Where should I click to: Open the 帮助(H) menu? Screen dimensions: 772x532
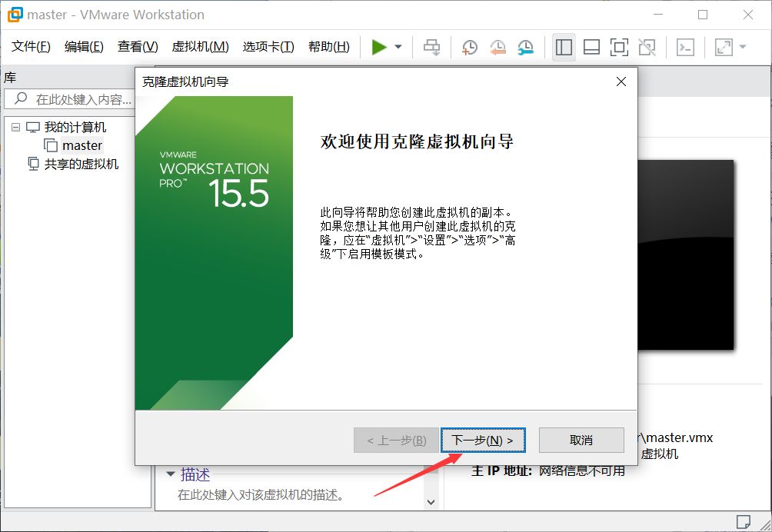[329, 47]
